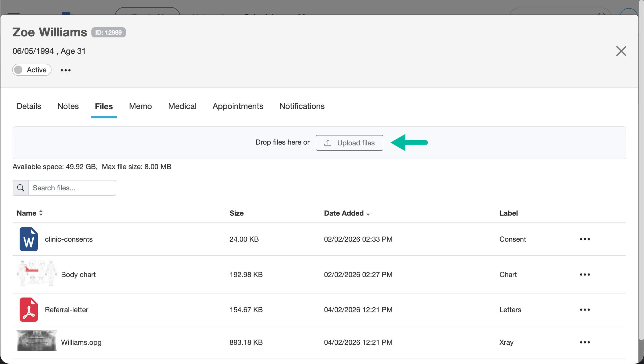Screen dimensions: 644x364
Task: Close the Zoe Williams patient panel
Action: tap(621, 51)
